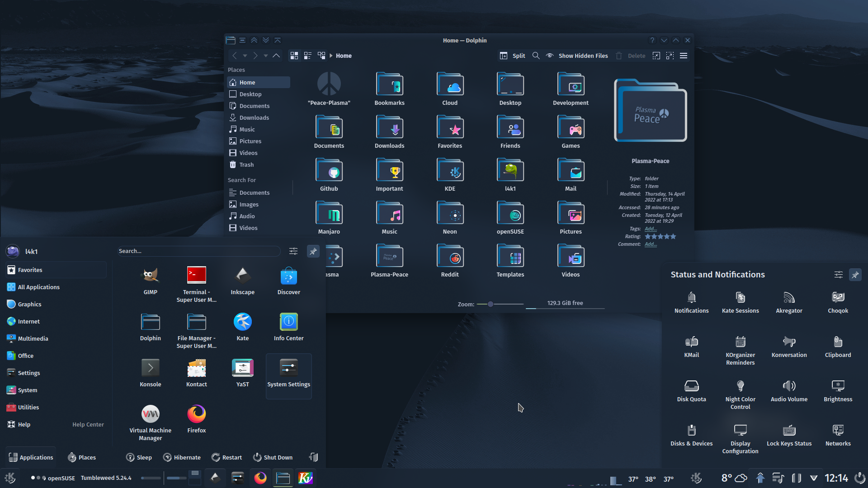The width and height of the screenshot is (868, 488).
Task: Open Audio Volume in Status and Notifications
Action: (x=789, y=391)
